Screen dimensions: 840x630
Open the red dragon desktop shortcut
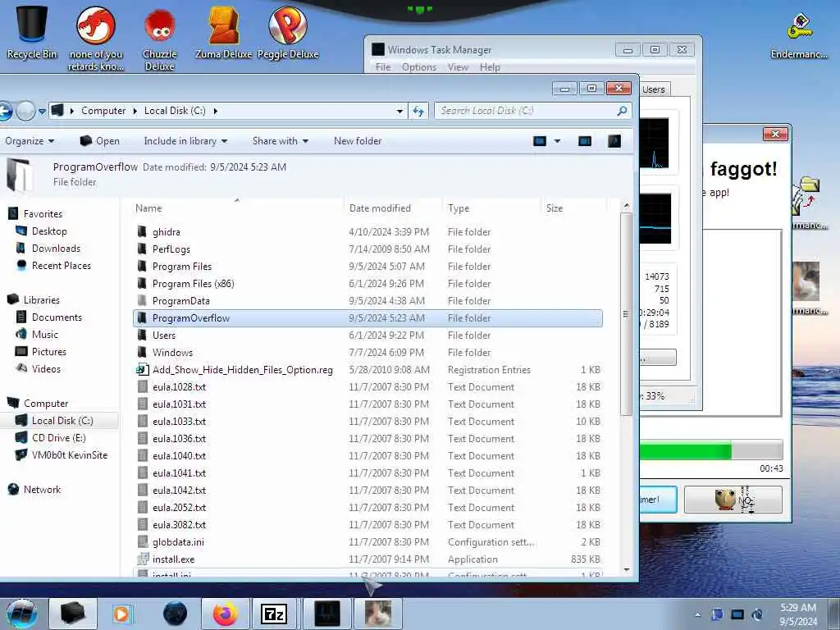coord(96,39)
